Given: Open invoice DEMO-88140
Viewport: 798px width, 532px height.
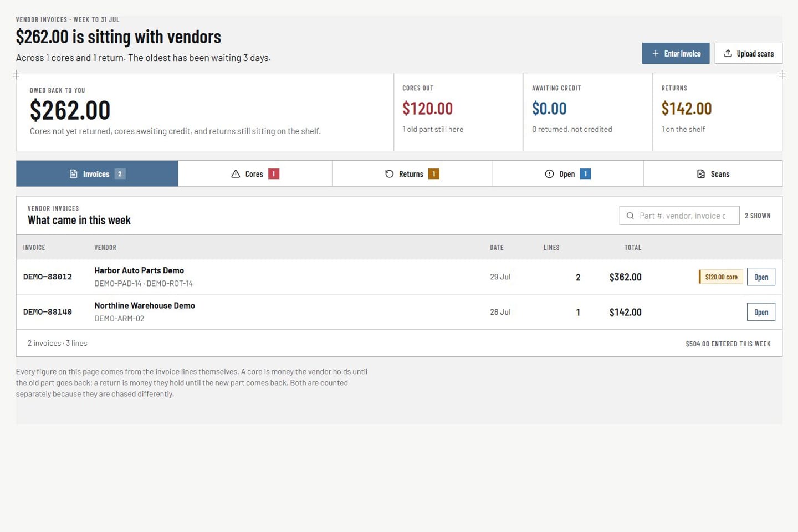Looking at the screenshot, I should coord(761,312).
